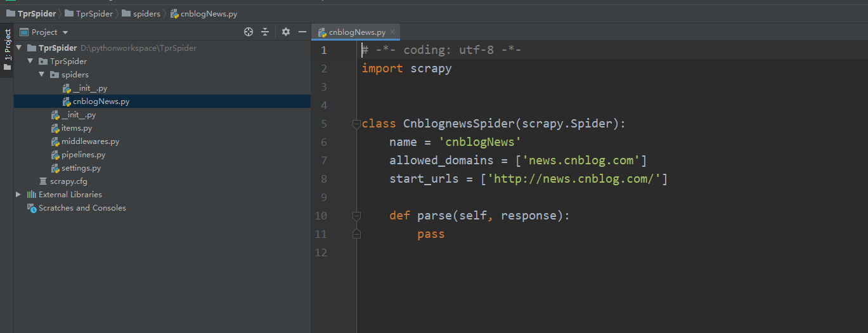Hide the Project panel with minimize icon
The image size is (868, 333).
(x=302, y=32)
